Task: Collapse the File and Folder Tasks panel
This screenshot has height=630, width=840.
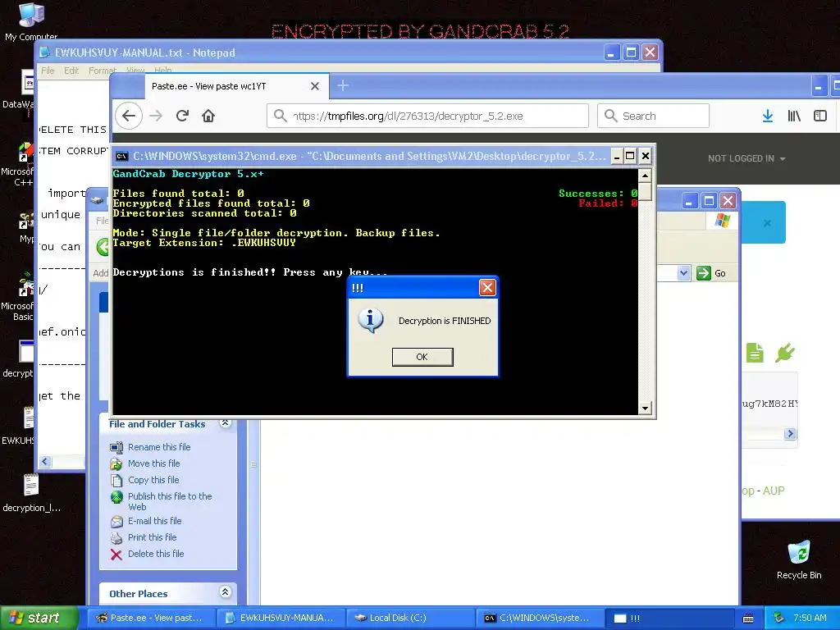Action: tap(226, 423)
